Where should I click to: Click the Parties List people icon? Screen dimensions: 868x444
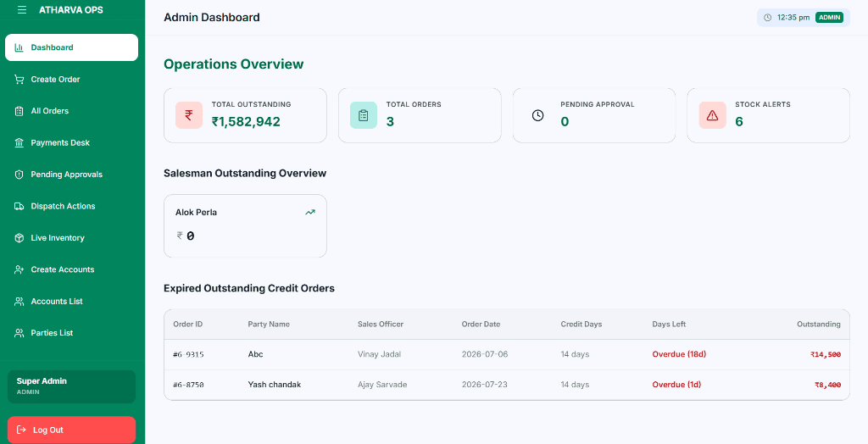pyautogui.click(x=19, y=333)
